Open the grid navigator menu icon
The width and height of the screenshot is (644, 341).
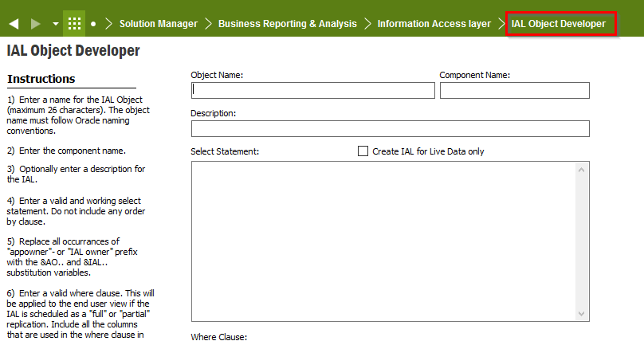pyautogui.click(x=74, y=23)
